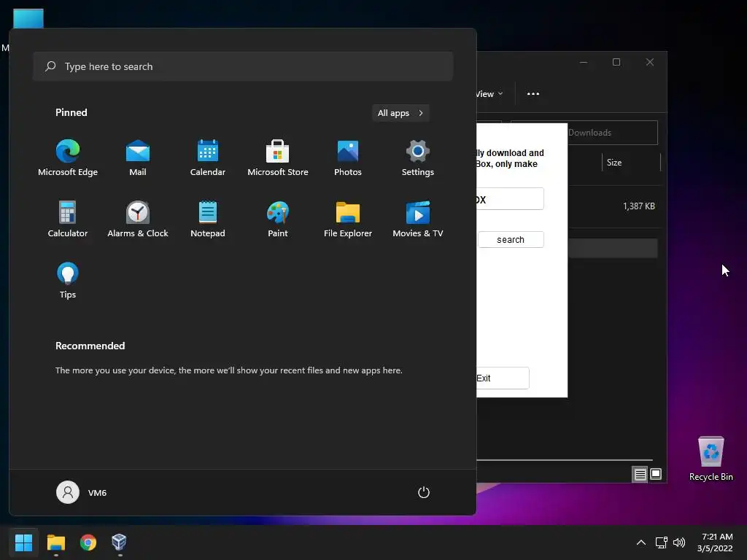This screenshot has width=747, height=560.
Task: Open the Tips app
Action: tap(68, 281)
